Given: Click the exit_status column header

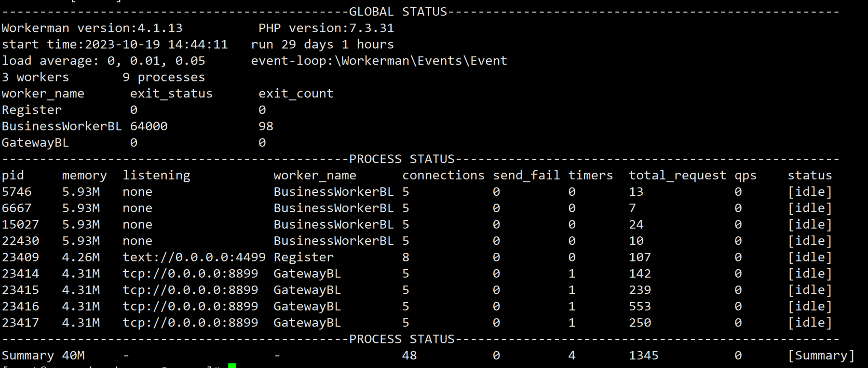Looking at the screenshot, I should click(x=171, y=94).
